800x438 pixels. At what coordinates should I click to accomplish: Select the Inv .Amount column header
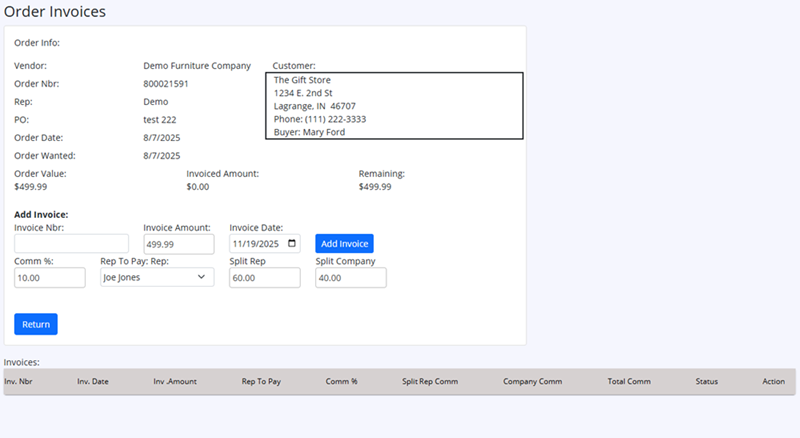pos(174,382)
